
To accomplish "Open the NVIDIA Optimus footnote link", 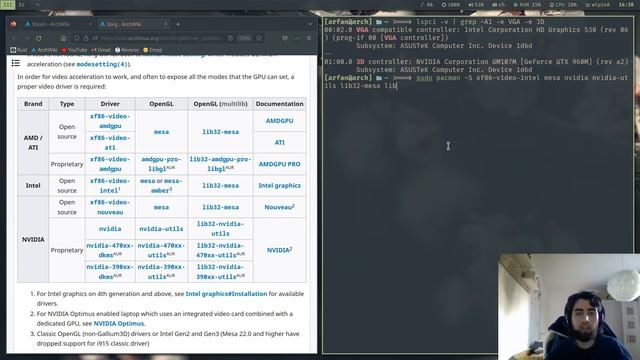I will click(119, 324).
